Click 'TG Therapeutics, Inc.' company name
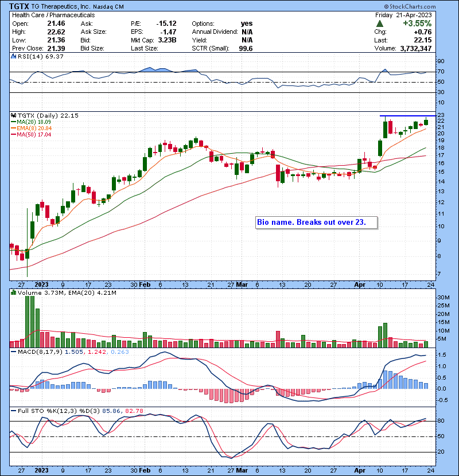459x476 pixels. 61,7
